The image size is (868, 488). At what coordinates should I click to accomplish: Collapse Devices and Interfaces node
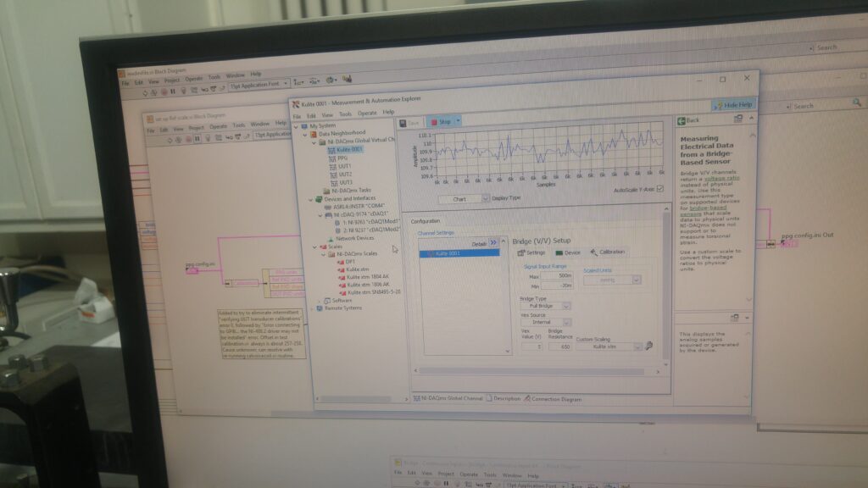click(x=310, y=199)
